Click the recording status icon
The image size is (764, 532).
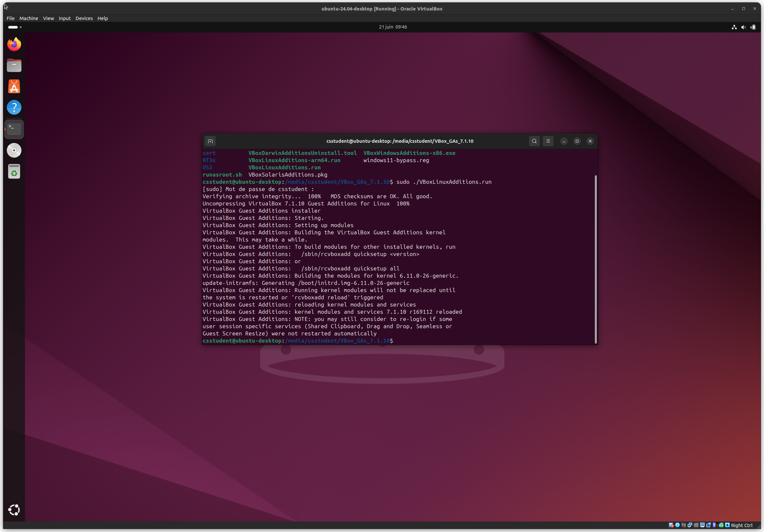[708, 525]
